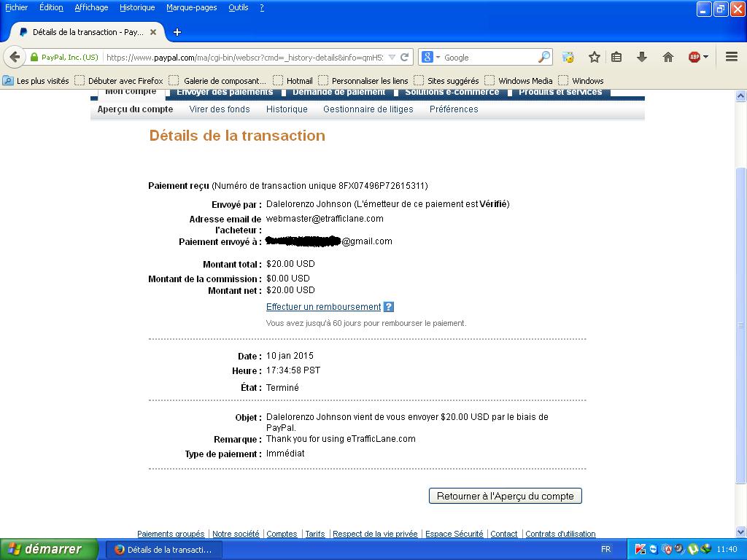Click the FR language indicator in the taskbar
Viewport: 747px width, 560px height.
point(605,550)
